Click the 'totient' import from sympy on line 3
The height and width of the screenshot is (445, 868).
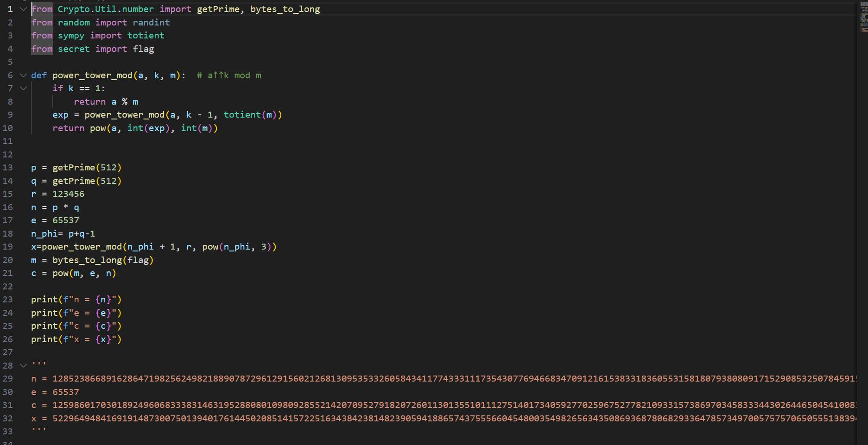point(146,36)
